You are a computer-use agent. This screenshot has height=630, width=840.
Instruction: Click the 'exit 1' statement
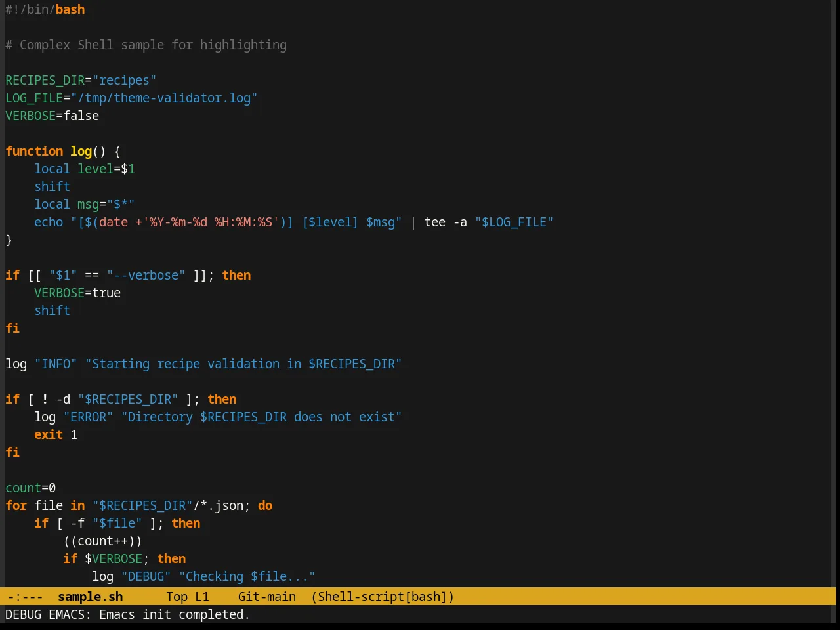pyautogui.click(x=56, y=434)
